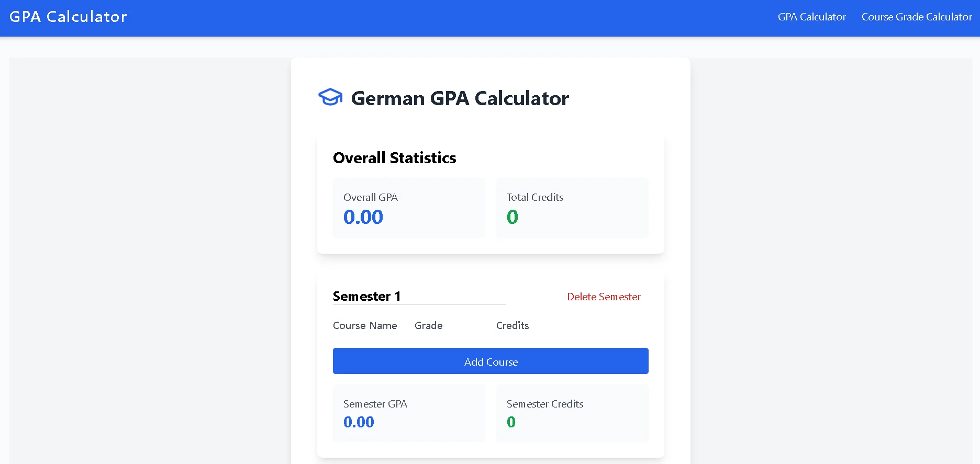Click the Credits column header

512,325
